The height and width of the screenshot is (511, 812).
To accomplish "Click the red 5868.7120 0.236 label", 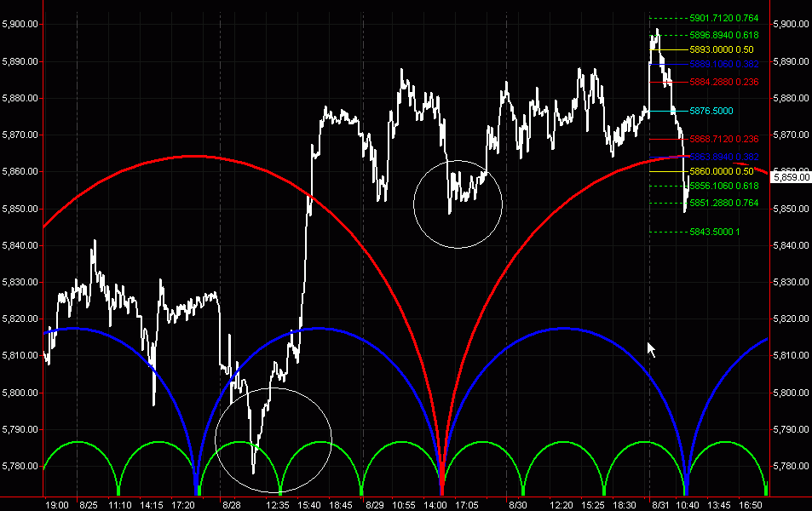I will (724, 140).
